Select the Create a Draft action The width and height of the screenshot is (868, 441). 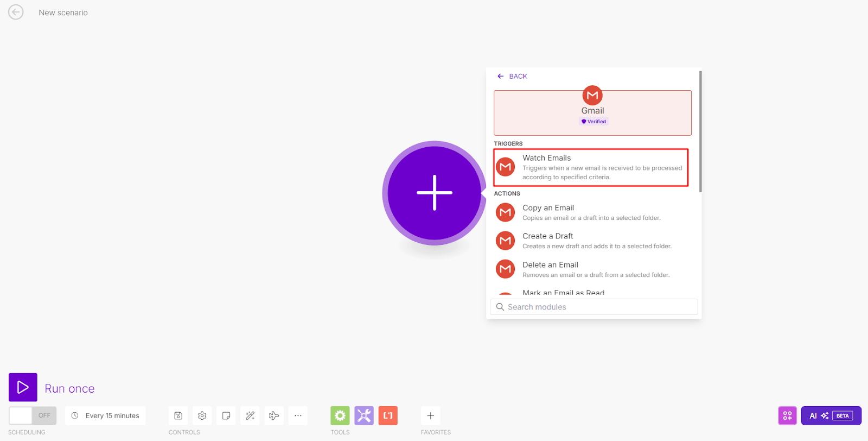591,241
